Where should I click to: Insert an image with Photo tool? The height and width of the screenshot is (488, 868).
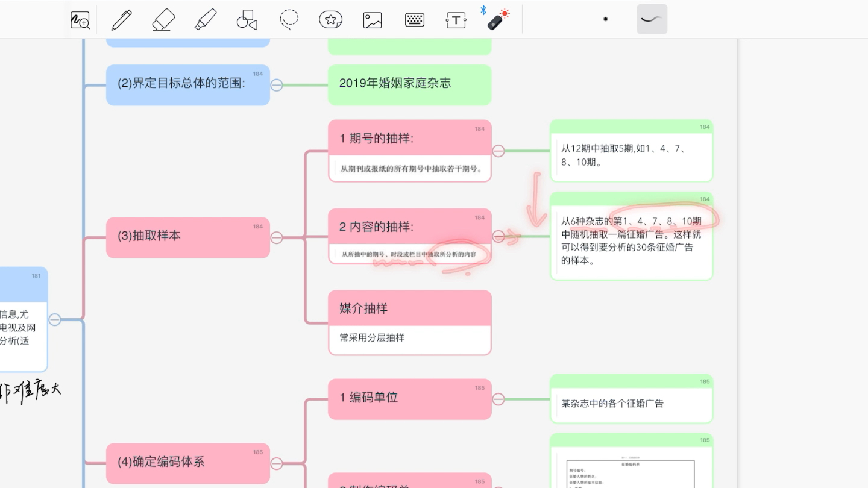pos(373,20)
